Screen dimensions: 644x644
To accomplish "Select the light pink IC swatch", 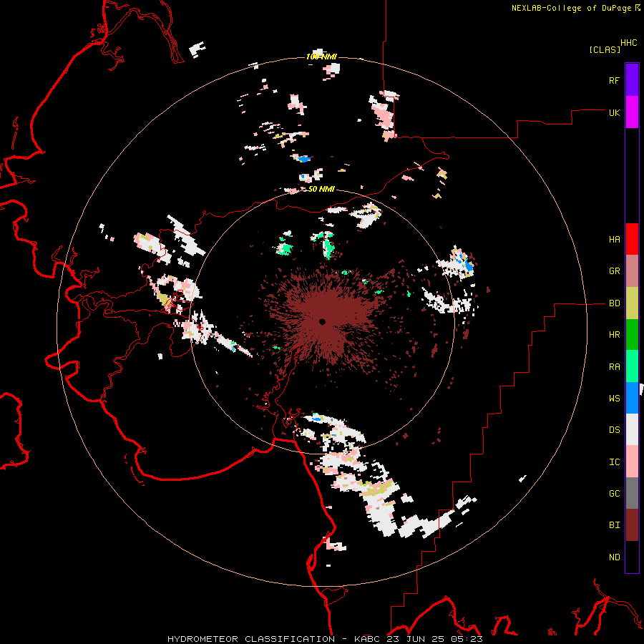I will 632,462.
